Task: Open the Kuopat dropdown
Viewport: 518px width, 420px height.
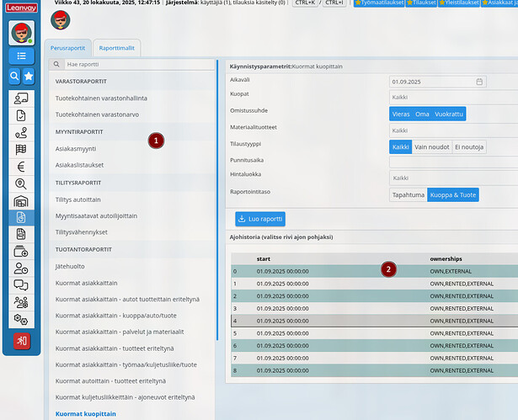Action: point(453,98)
